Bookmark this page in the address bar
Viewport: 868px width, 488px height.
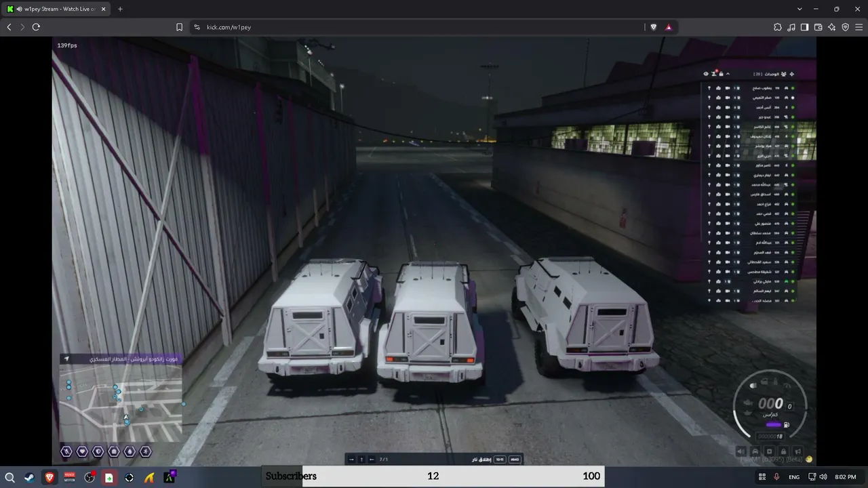179,27
